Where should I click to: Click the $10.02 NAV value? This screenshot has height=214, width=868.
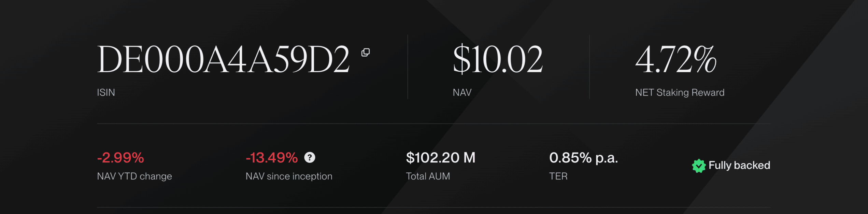497,59
